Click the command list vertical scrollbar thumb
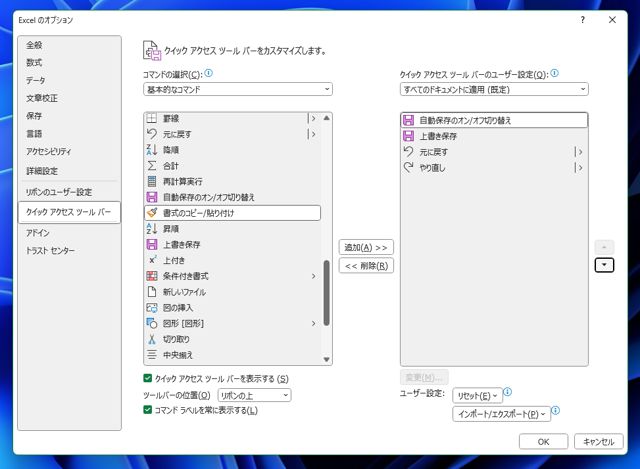This screenshot has height=469, width=640. pos(327,293)
